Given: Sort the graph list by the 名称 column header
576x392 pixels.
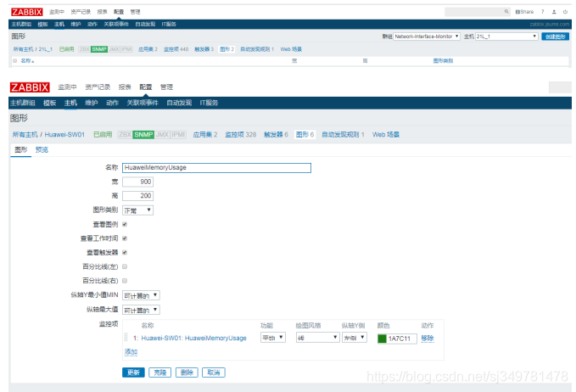Looking at the screenshot, I should click(x=27, y=60).
